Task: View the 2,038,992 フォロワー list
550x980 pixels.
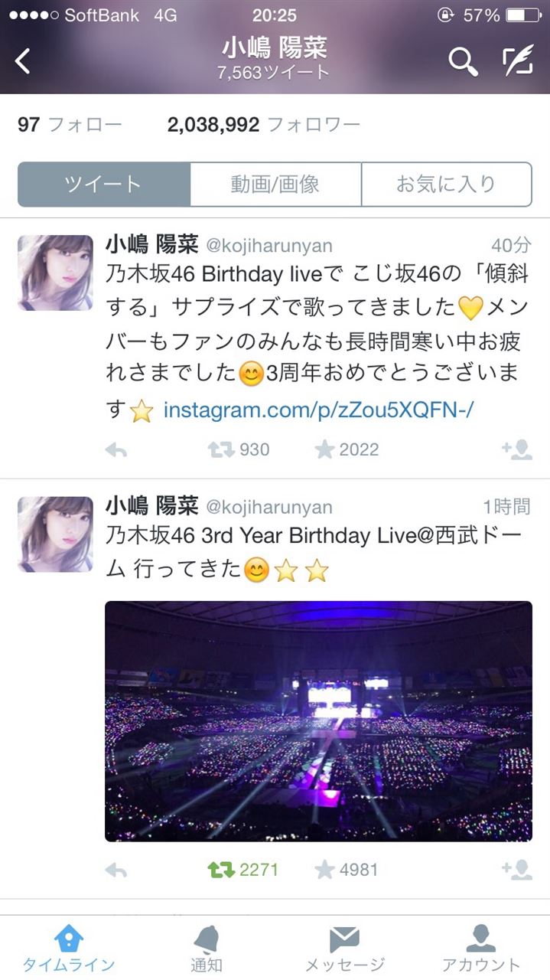Action: click(x=264, y=125)
